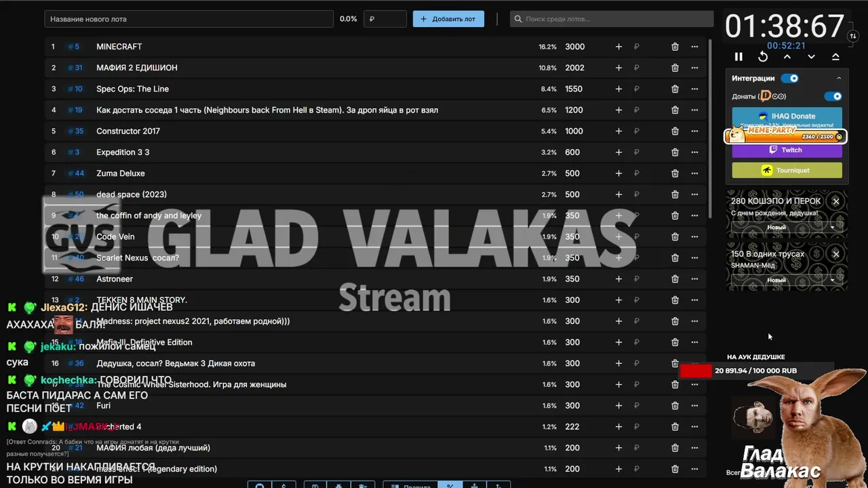The width and height of the screenshot is (868, 488).
Task: Click the 3000 amount on MINECRAFT row
Action: pyautogui.click(x=574, y=47)
